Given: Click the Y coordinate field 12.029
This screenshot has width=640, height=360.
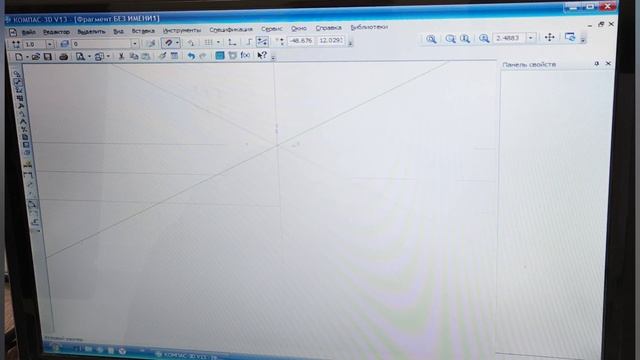Looking at the screenshot, I should point(330,40).
